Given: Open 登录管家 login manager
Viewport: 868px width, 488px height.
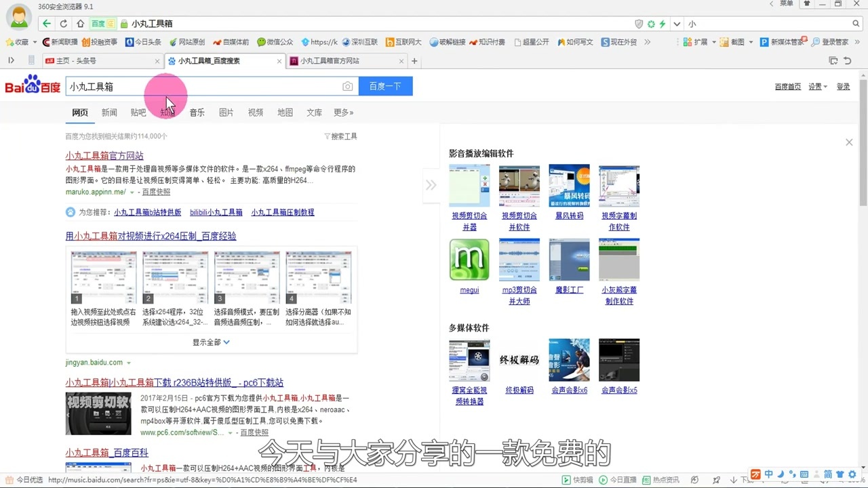Looking at the screenshot, I should coord(830,42).
